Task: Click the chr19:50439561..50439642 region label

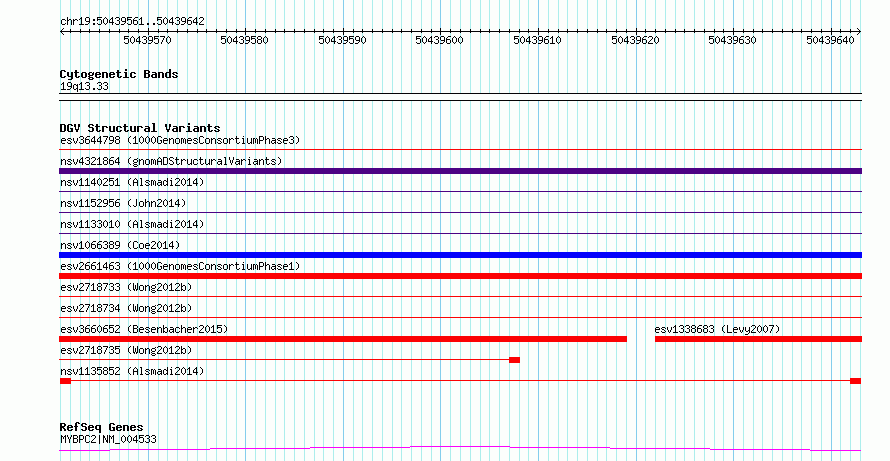Action: click(132, 22)
